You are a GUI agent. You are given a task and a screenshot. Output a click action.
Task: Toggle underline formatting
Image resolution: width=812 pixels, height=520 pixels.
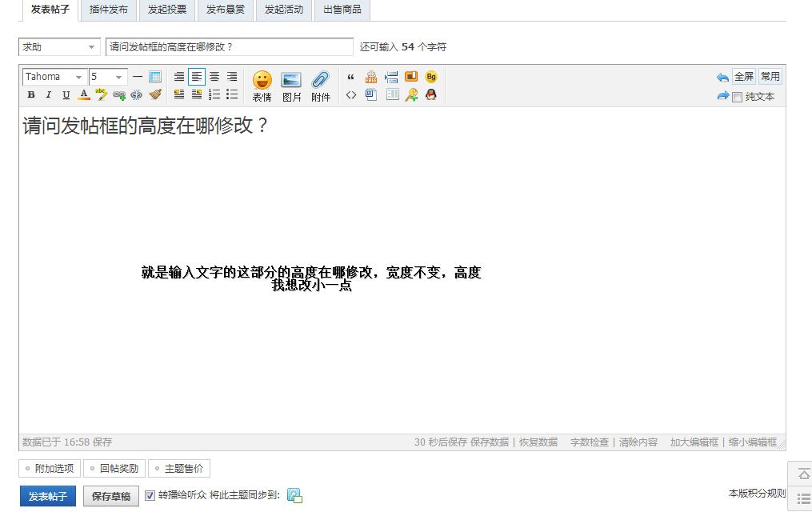tap(66, 94)
